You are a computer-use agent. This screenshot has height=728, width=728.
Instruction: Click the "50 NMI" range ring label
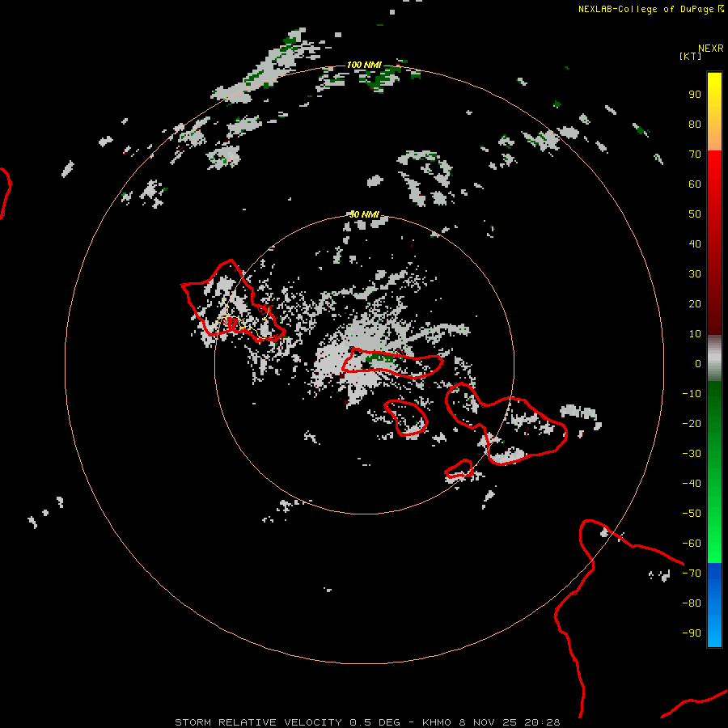click(364, 214)
